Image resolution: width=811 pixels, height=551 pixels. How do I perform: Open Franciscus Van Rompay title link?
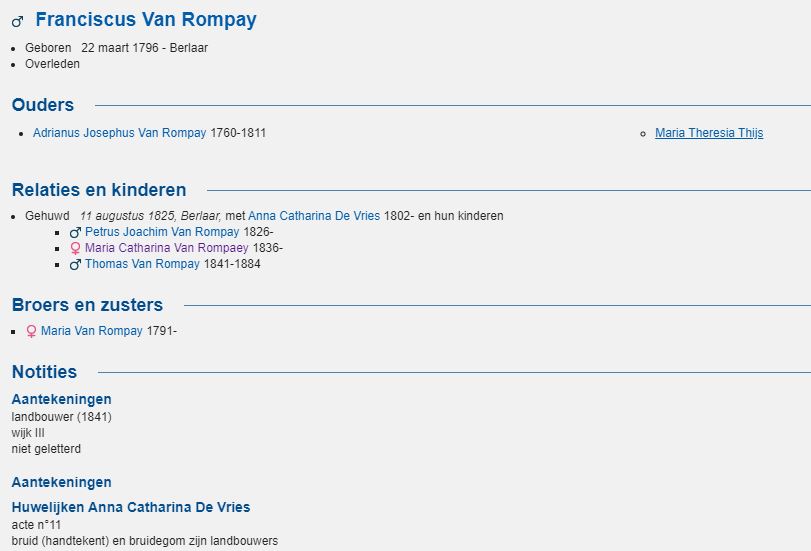pyautogui.click(x=146, y=20)
